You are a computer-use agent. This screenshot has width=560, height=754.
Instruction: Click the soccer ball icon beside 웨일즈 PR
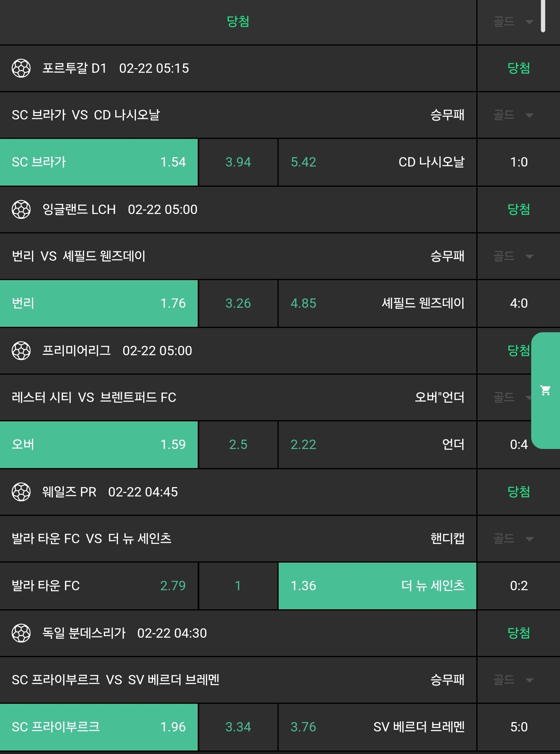pos(21,492)
